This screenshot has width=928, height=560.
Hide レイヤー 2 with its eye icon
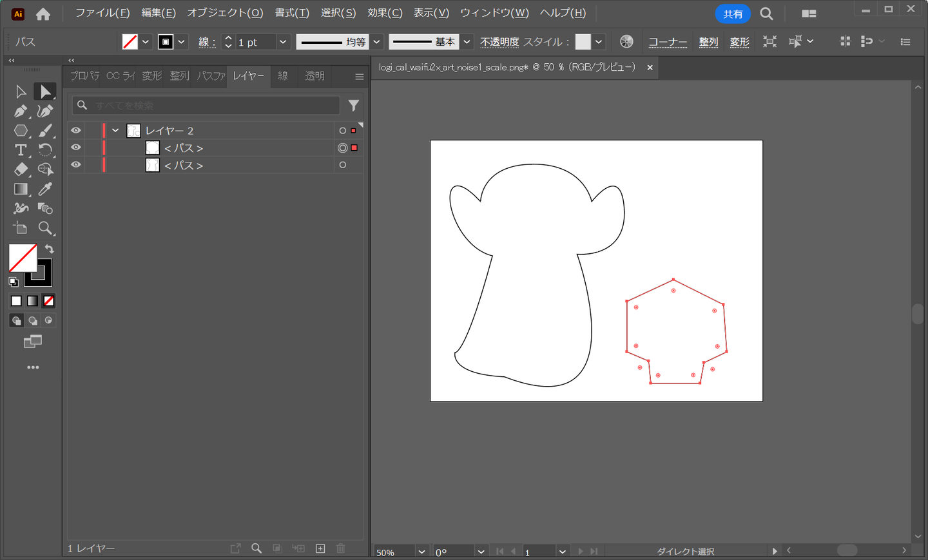[x=76, y=130]
